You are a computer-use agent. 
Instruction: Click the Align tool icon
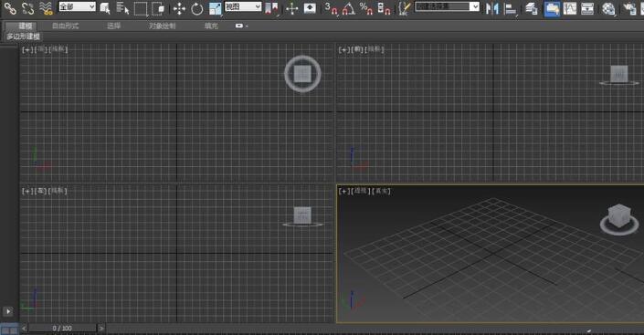[x=510, y=8]
